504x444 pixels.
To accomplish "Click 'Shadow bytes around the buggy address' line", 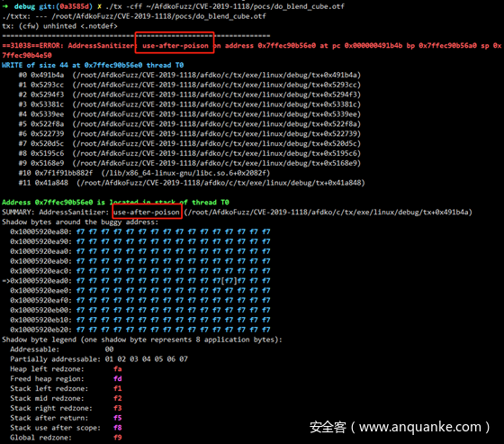I will click(80, 222).
